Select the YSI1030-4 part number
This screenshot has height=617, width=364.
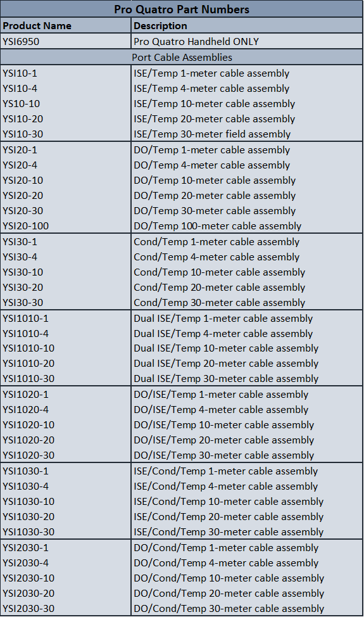[x=25, y=487]
